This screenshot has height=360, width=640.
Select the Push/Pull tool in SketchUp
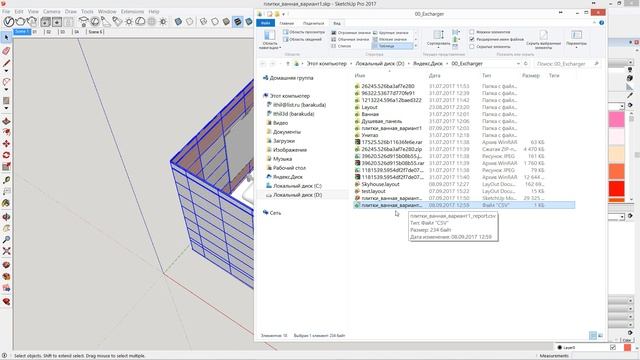(x=6, y=121)
